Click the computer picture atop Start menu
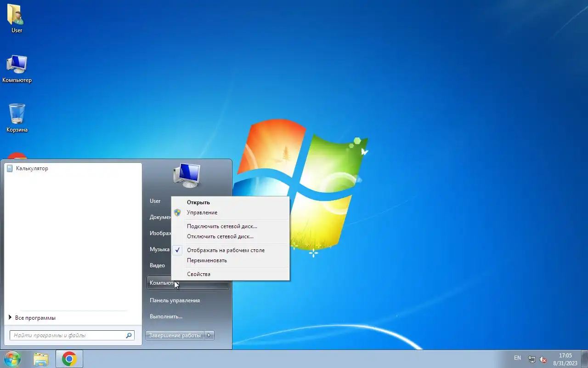Screen dimensions: 588x368 [x=187, y=175]
